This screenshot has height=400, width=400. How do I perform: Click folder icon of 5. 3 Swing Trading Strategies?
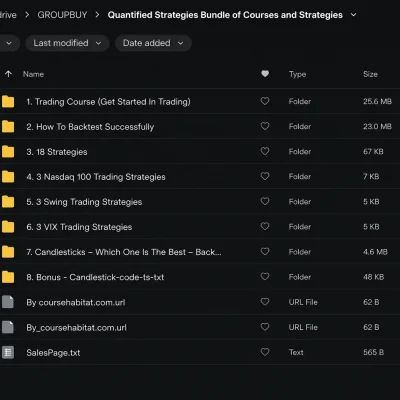click(8, 202)
